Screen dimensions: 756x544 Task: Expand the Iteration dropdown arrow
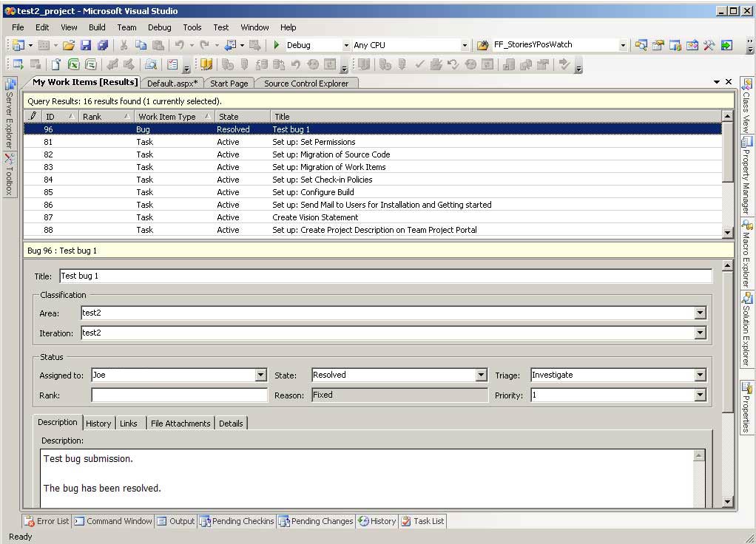[x=700, y=333]
